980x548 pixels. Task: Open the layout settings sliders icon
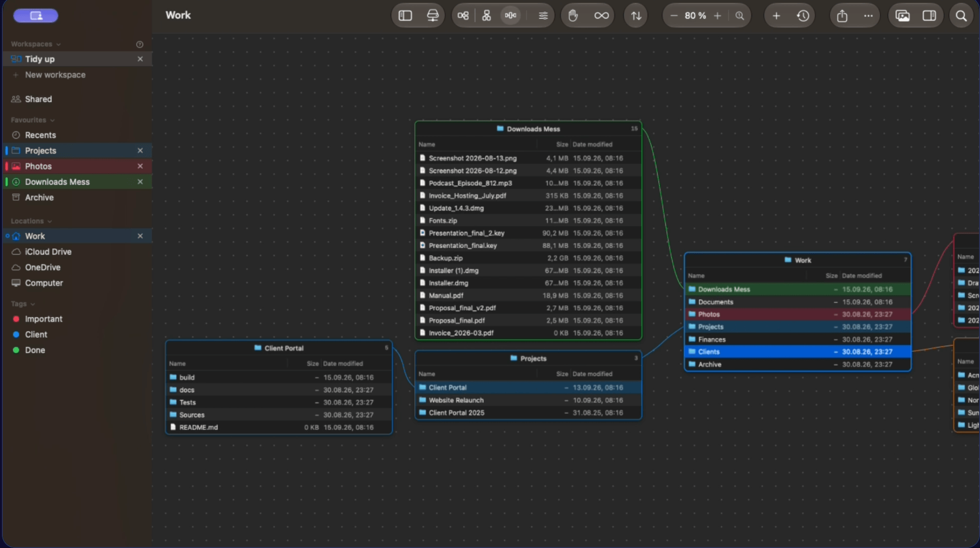tap(543, 16)
